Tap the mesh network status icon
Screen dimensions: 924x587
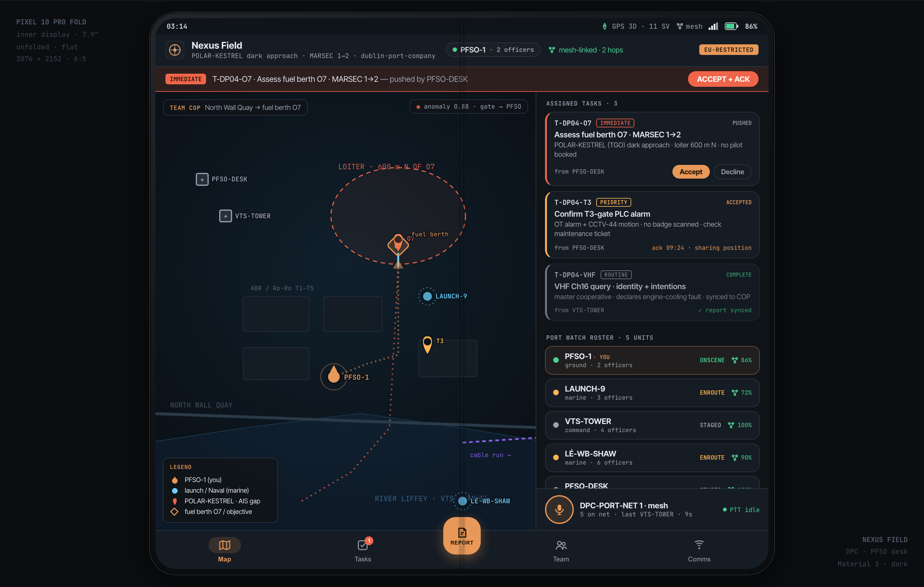(x=680, y=27)
